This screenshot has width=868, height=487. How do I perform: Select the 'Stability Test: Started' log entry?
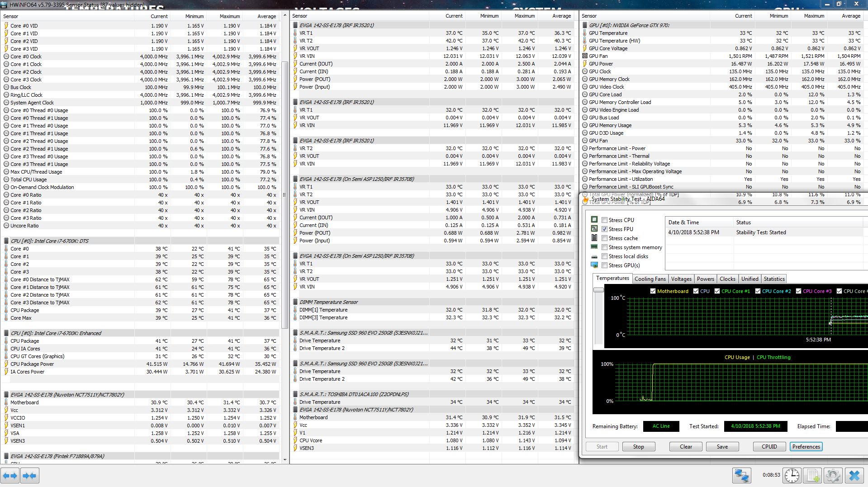pyautogui.click(x=766, y=232)
